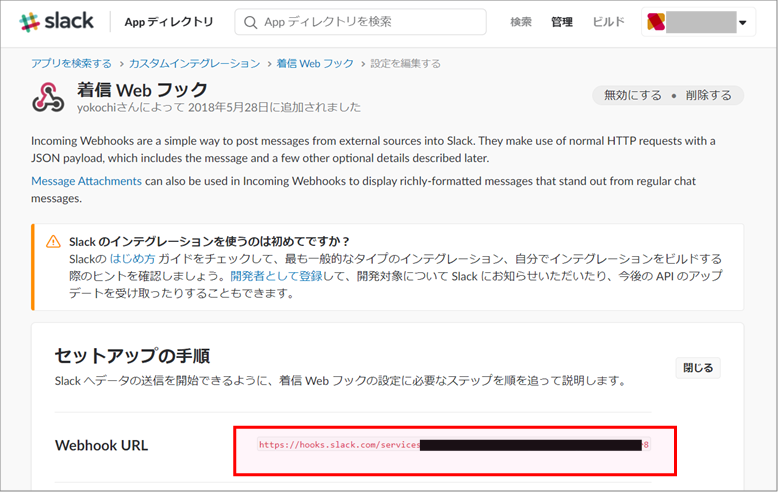Click the 設定を編集する breadcrumb text

405,63
